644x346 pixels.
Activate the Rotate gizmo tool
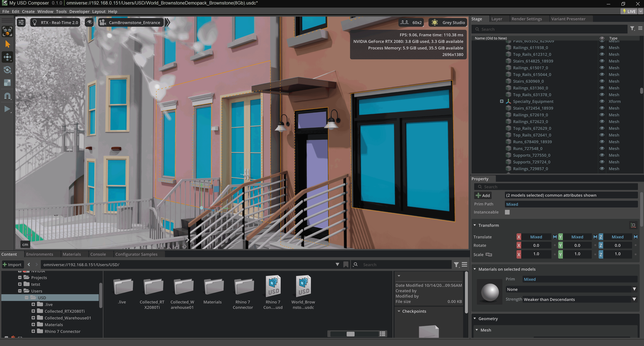(7, 70)
